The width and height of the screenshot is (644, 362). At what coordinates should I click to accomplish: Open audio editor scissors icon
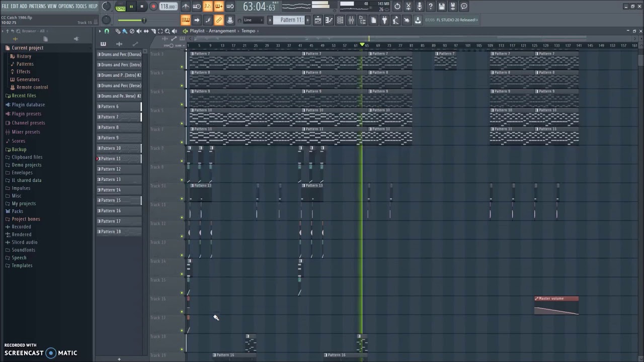[x=409, y=6]
